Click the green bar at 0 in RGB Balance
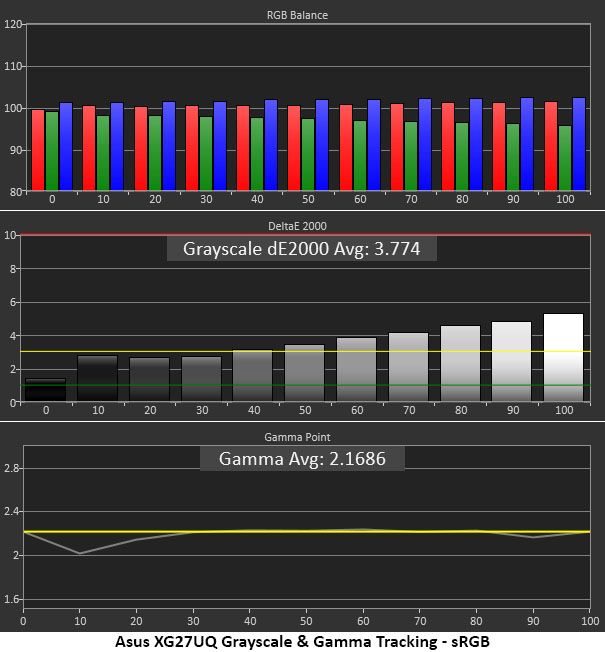Screen dimensions: 605x652 (x=52, y=151)
